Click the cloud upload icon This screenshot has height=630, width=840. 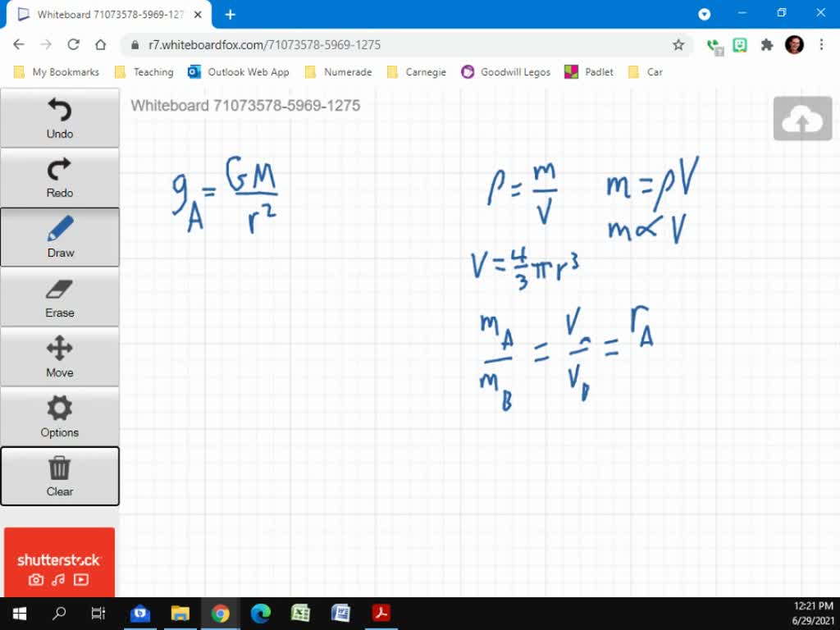[802, 120]
